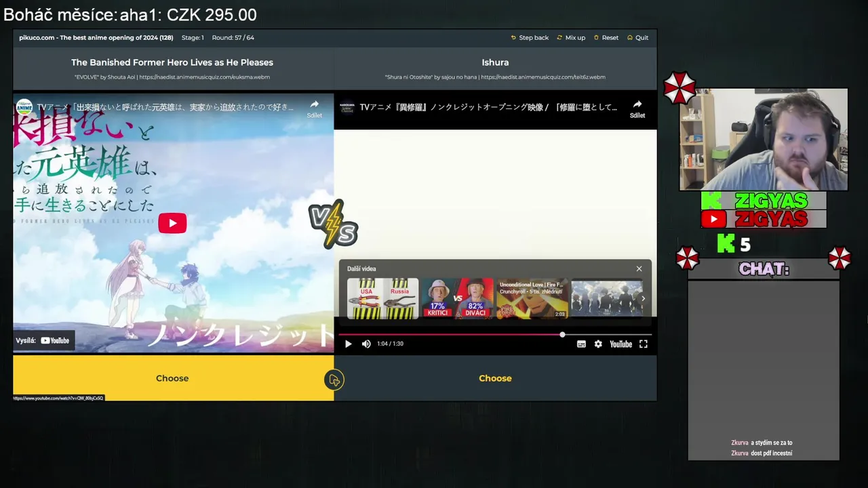
Task: Click the Ishura video title text
Action: coord(488,107)
